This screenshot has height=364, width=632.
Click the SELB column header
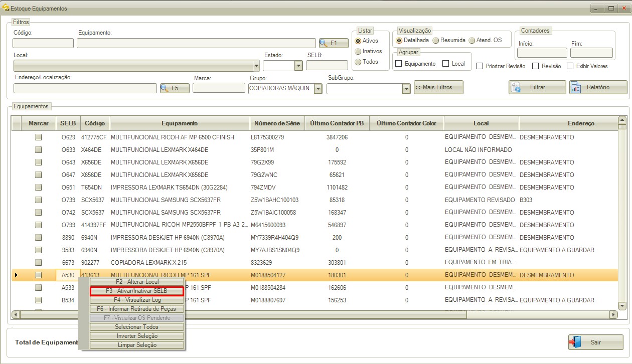pos(68,123)
